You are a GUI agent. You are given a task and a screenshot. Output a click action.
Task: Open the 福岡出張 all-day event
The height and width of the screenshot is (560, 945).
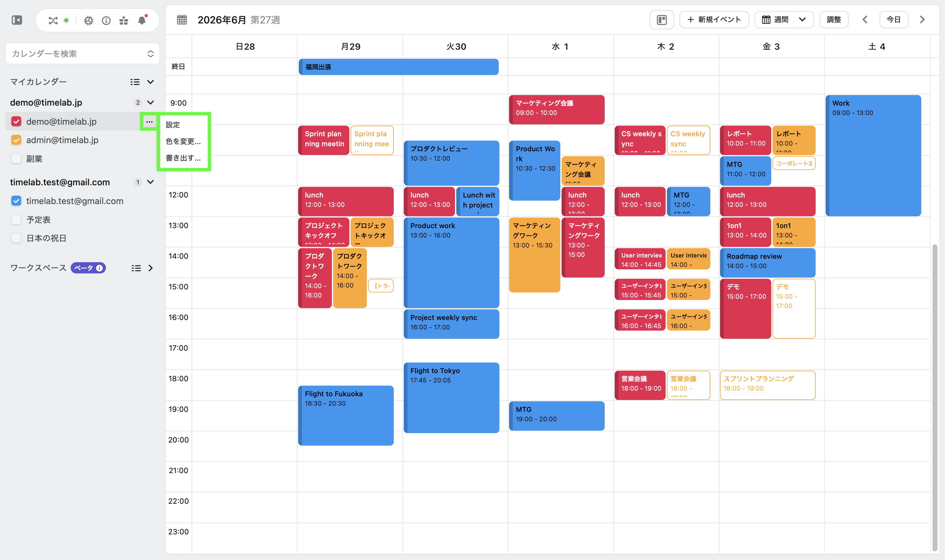click(398, 67)
